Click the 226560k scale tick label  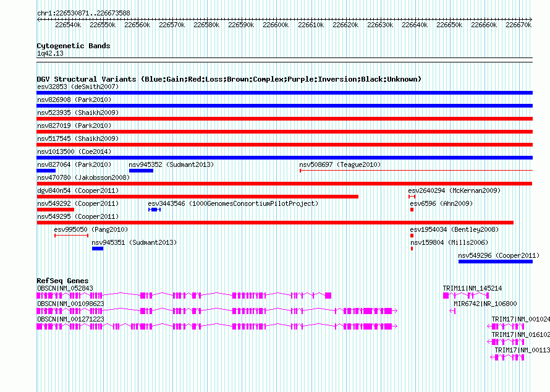137,25
